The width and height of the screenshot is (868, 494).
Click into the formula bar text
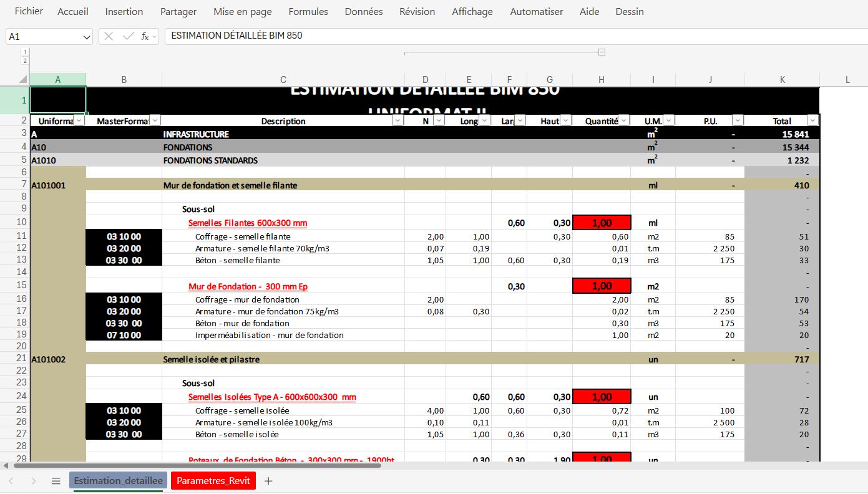[515, 36]
